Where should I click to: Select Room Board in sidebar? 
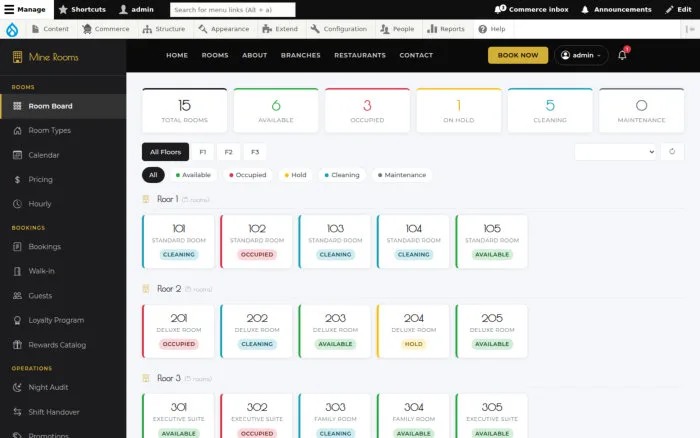(x=63, y=106)
